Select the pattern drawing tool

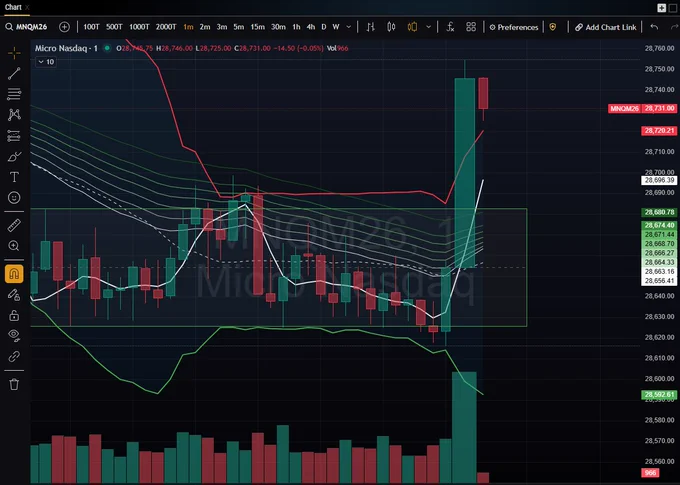[x=14, y=115]
